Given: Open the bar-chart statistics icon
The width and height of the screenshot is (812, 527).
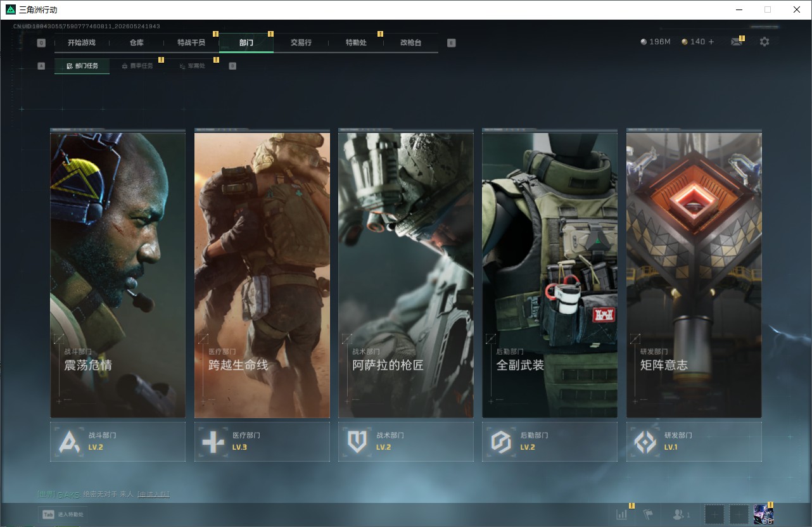Looking at the screenshot, I should [x=622, y=515].
